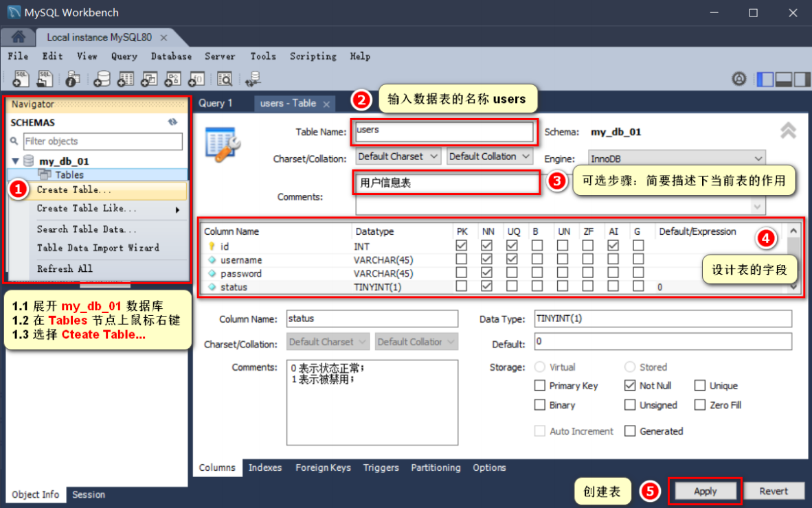Open column Default Charset dropdown

pyautogui.click(x=327, y=342)
